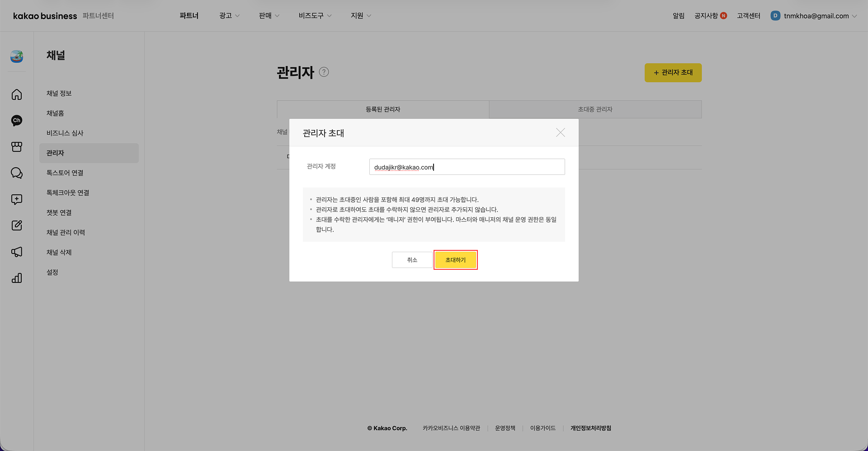Screen dimensions: 868x451
Task: Open the 비즈도구 dropdown
Action: click(314, 15)
